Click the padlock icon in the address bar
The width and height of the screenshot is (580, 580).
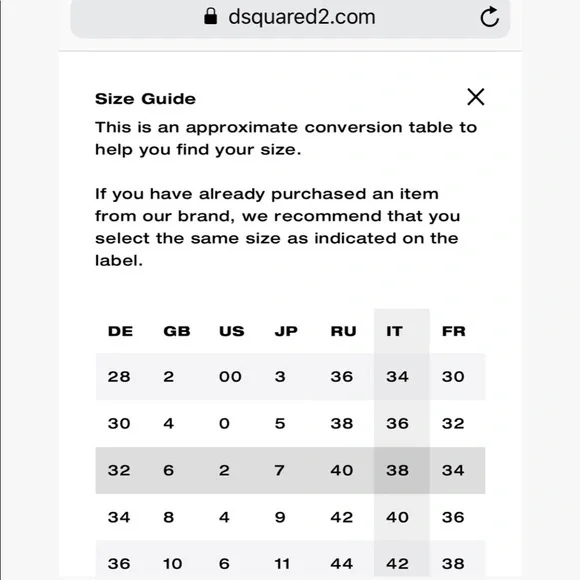[x=210, y=16]
